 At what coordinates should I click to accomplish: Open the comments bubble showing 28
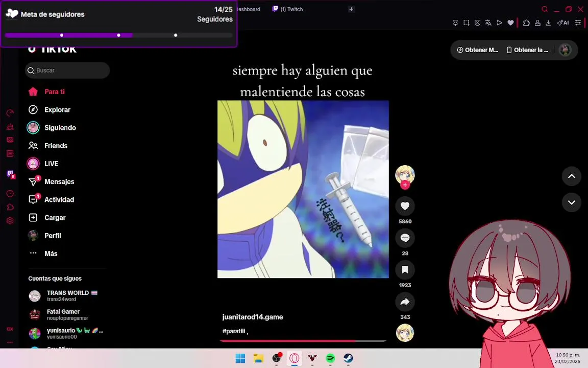pyautogui.click(x=405, y=238)
